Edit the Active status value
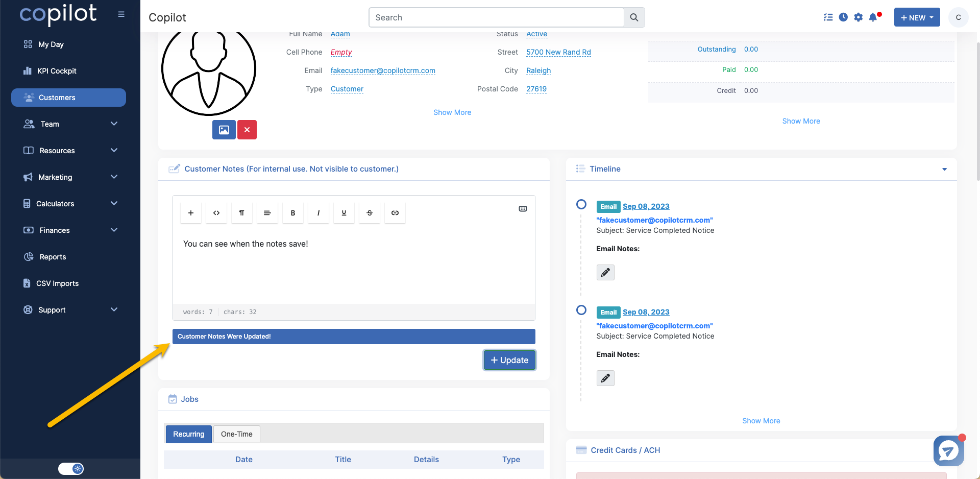 click(x=536, y=34)
